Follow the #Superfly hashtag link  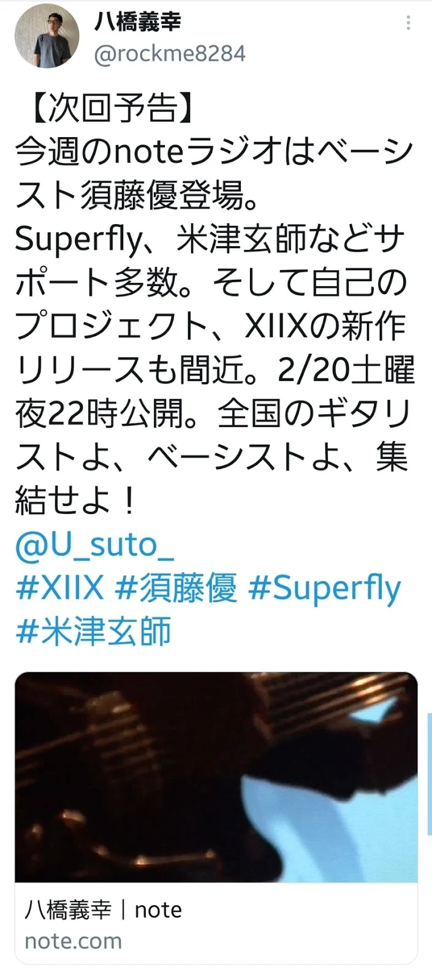324,589
